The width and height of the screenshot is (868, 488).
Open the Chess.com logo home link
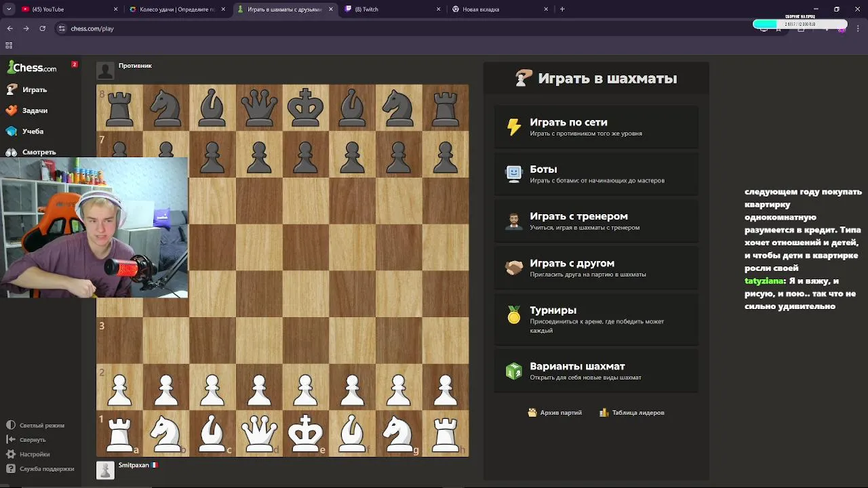point(31,67)
